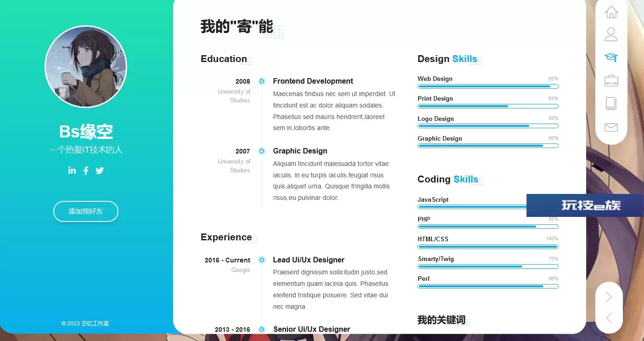Image resolution: width=644 pixels, height=341 pixels.
Task: Click the 'JavaScript' skill label
Action: coord(433,199)
